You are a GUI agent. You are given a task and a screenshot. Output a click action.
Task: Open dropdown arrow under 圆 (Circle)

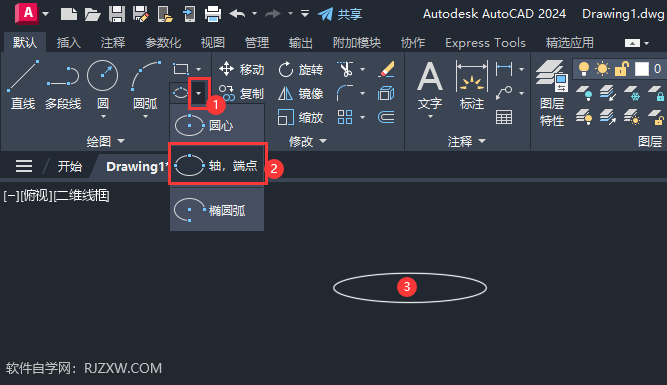[103, 117]
